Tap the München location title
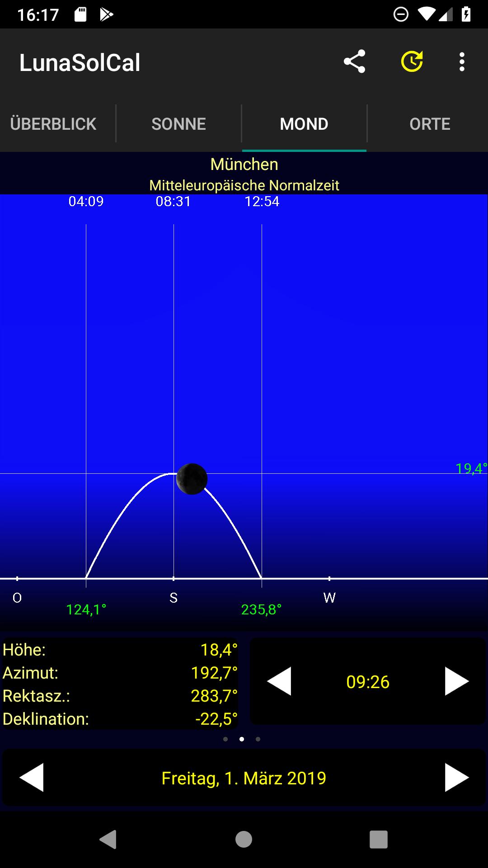The width and height of the screenshot is (488, 868). coord(244,164)
